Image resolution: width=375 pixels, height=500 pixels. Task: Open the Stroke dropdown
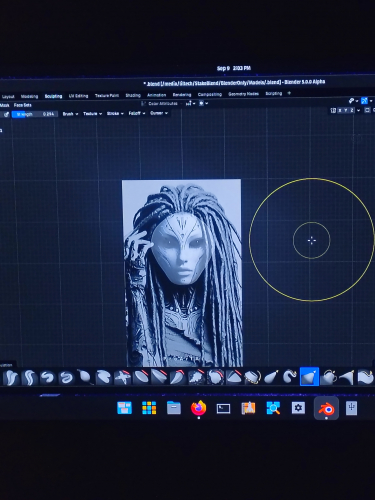pos(115,114)
